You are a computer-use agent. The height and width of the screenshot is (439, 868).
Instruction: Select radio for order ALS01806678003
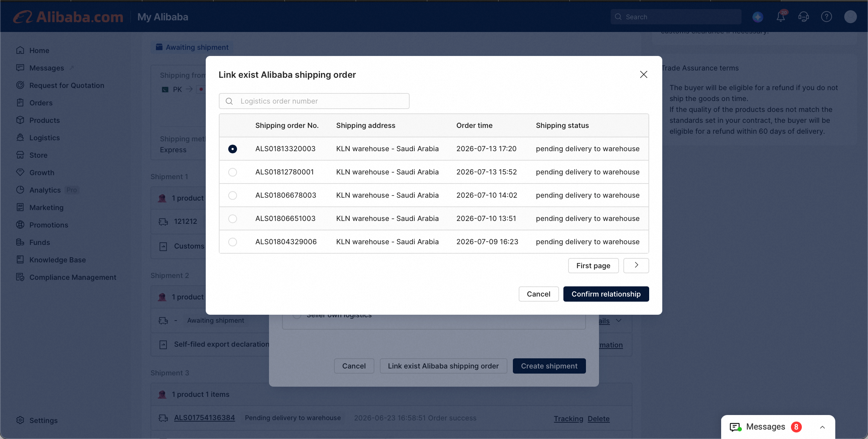click(x=233, y=196)
